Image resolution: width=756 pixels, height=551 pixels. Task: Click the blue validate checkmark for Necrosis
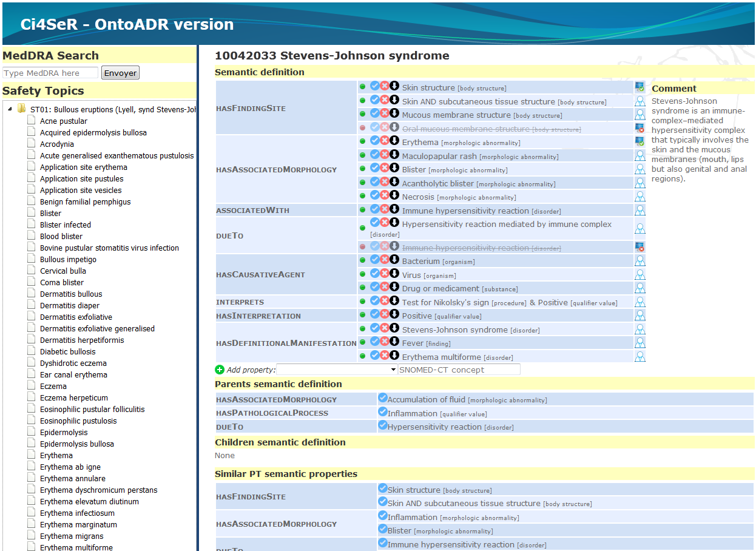pos(375,195)
